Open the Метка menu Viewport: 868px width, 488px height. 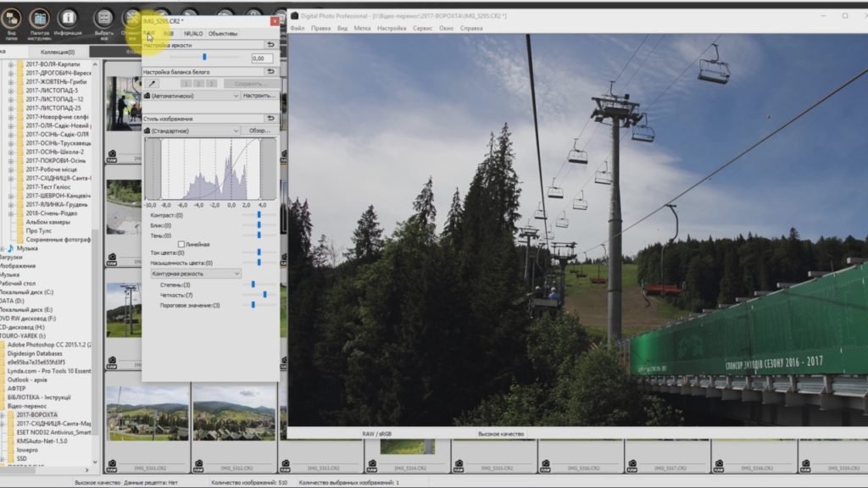[x=362, y=28]
